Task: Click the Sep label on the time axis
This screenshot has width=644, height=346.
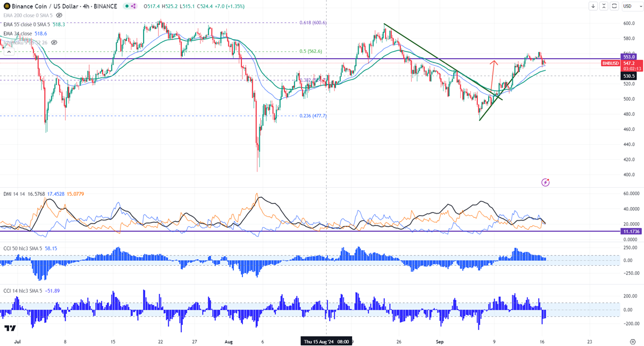Action: point(440,342)
